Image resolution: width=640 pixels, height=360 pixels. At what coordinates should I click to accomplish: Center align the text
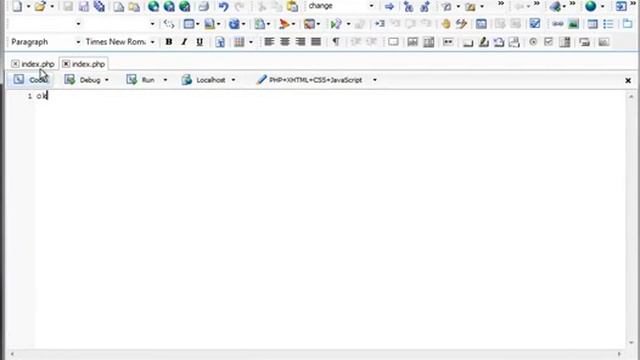coord(284,42)
